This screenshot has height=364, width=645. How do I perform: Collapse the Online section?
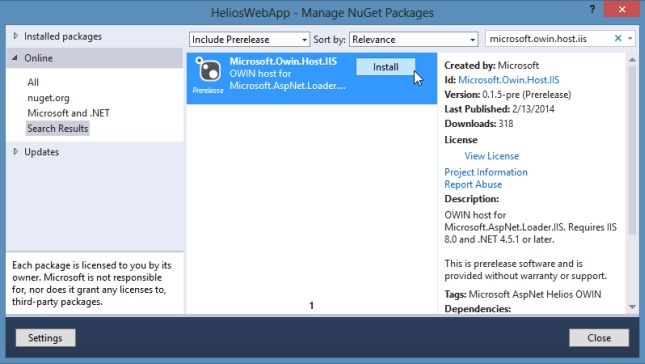click(x=15, y=58)
